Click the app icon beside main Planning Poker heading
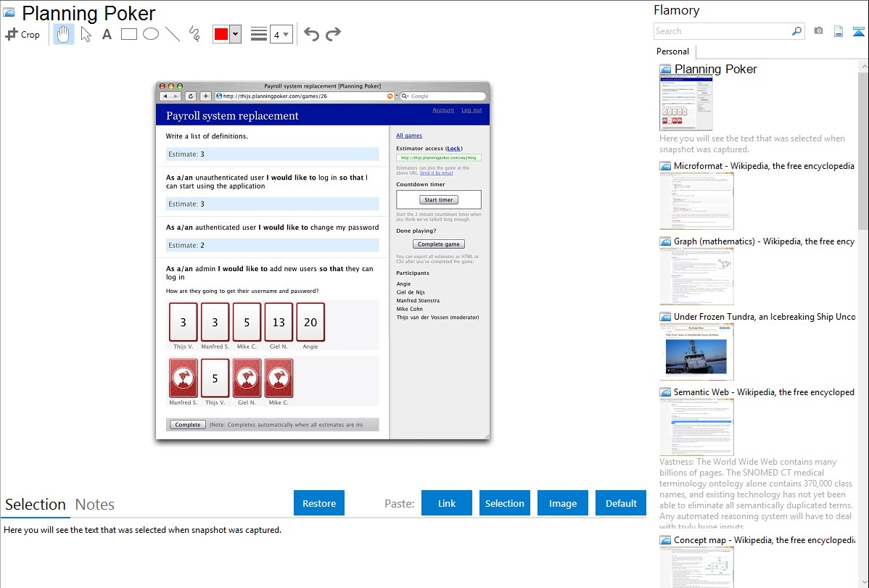The height and width of the screenshot is (588, 869). [x=9, y=12]
